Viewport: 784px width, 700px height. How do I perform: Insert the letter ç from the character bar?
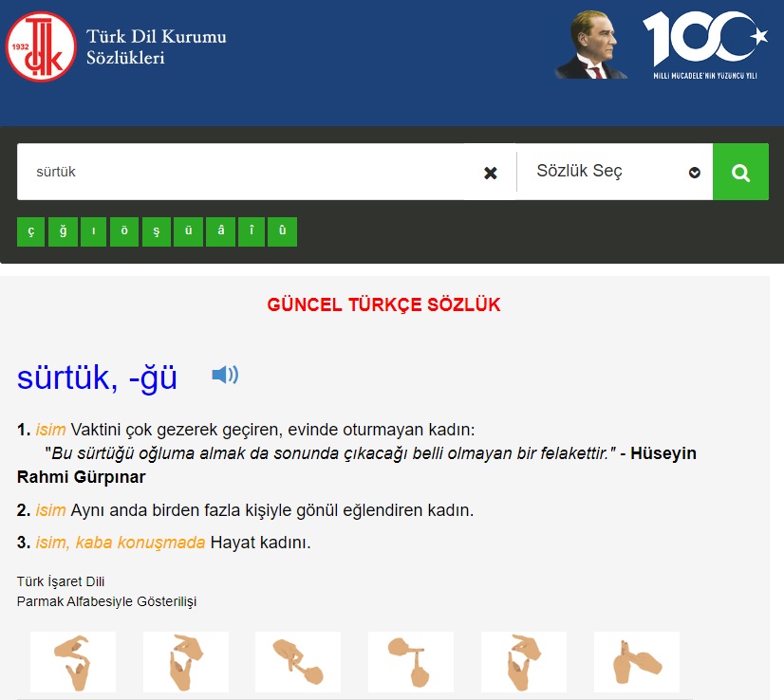pyautogui.click(x=31, y=232)
